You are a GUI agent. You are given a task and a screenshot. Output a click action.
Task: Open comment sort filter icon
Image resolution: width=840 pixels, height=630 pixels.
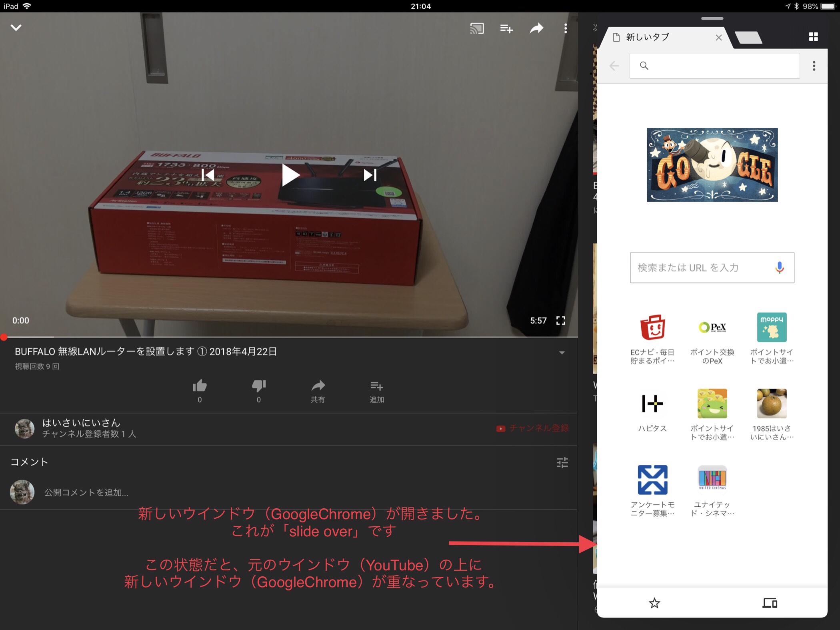pos(562,463)
